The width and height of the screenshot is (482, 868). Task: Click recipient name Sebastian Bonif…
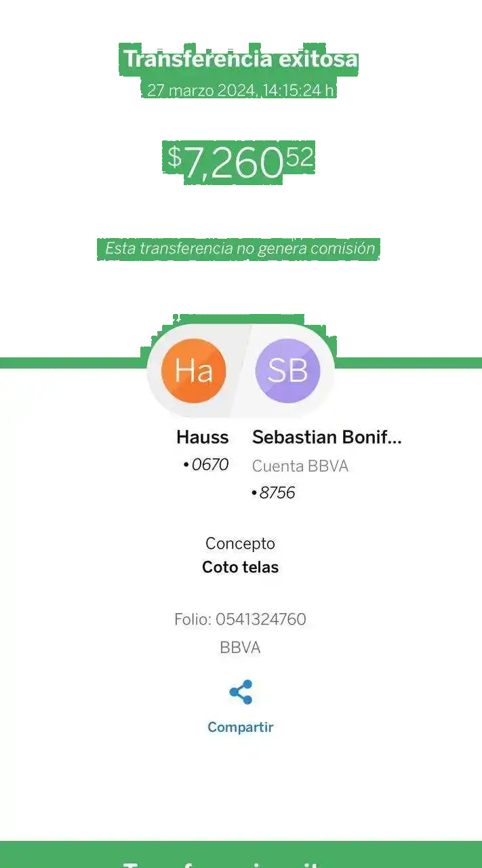pyautogui.click(x=327, y=437)
